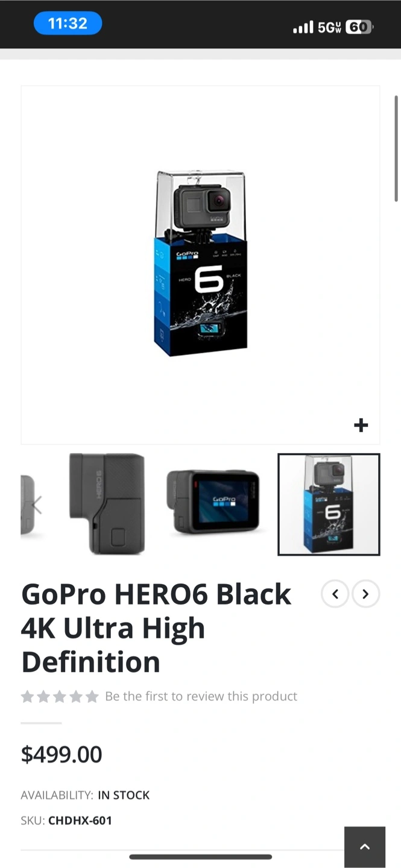Tap the thumbnail carousel left arrow
The width and height of the screenshot is (401, 868).
(x=37, y=505)
